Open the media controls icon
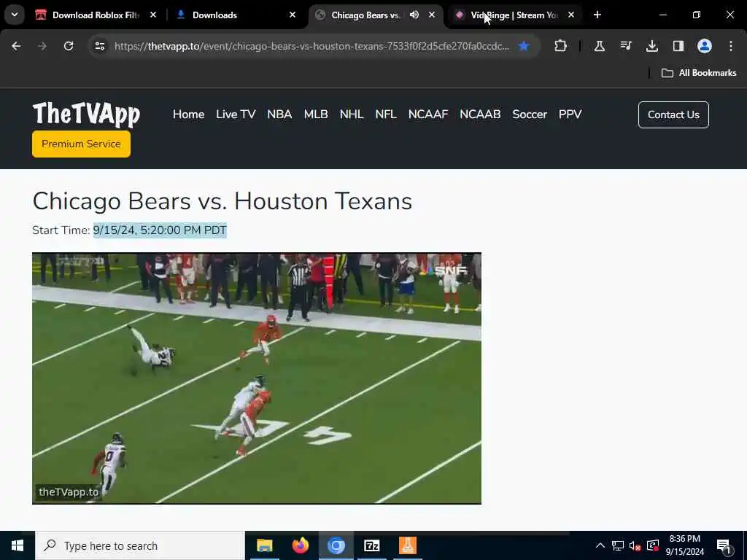Image resolution: width=747 pixels, height=560 pixels. click(x=625, y=46)
